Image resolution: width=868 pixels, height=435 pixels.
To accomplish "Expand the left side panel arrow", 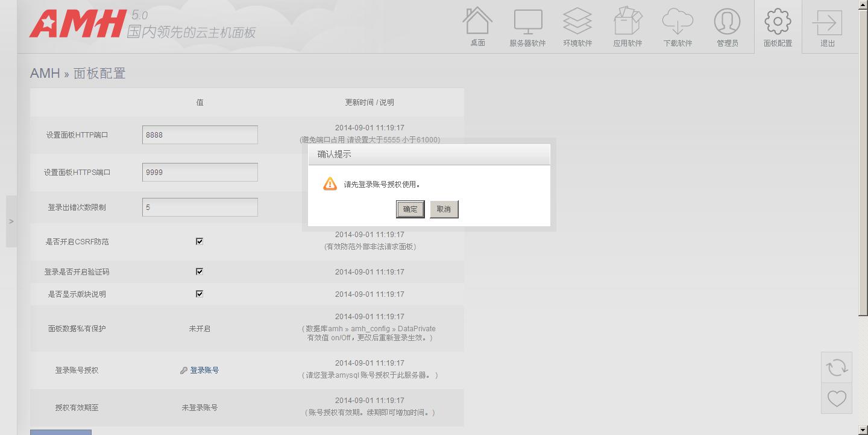I will coord(11,221).
